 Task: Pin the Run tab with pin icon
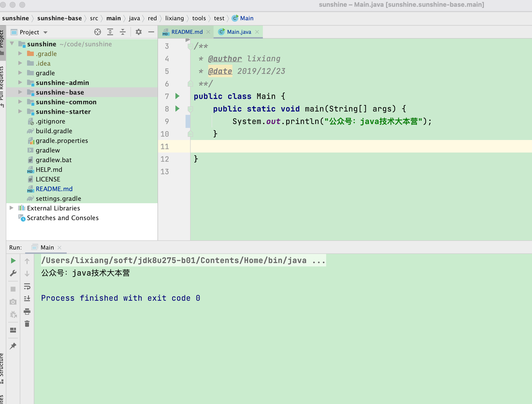pos(13,346)
